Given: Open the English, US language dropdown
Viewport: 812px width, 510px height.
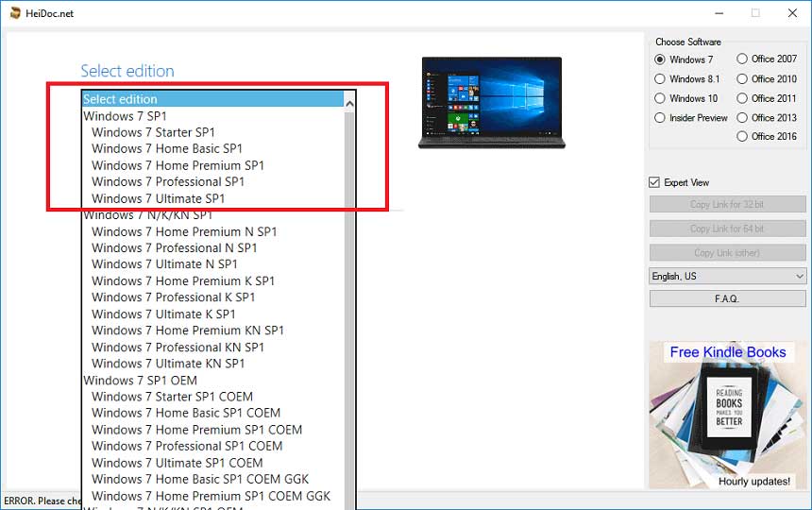Looking at the screenshot, I should click(727, 276).
